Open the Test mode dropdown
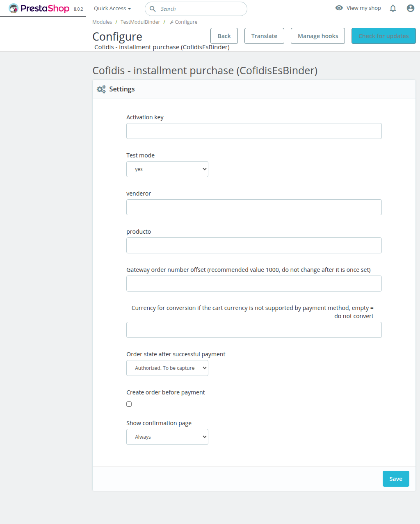 click(167, 169)
